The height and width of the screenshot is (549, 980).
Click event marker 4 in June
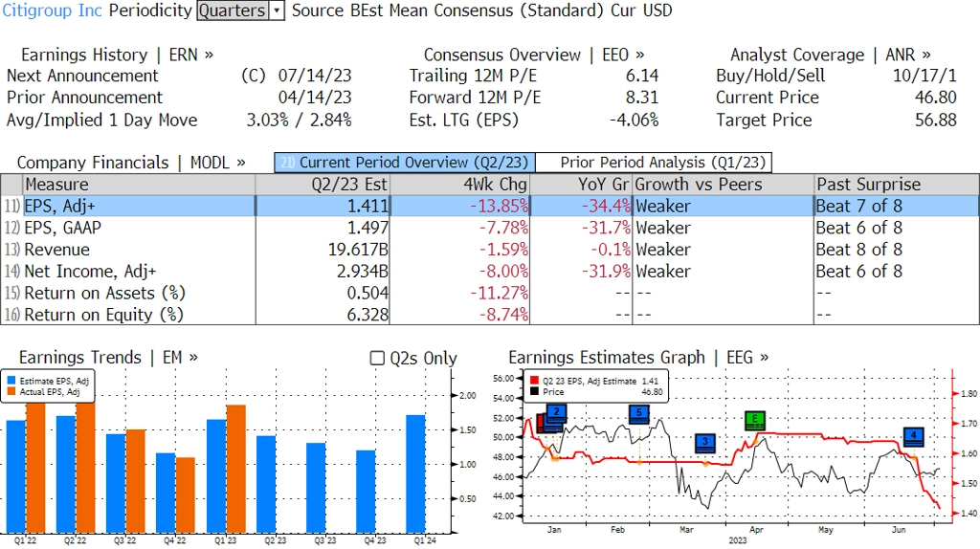pos(914,436)
